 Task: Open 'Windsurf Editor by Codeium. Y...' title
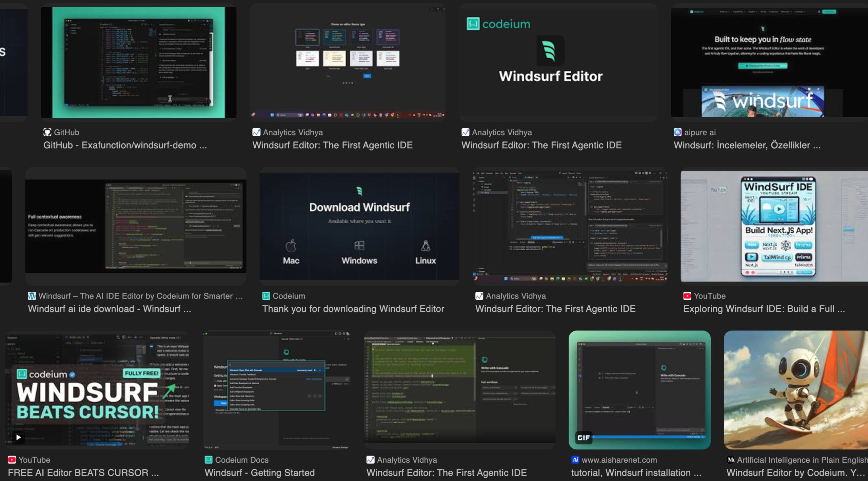[795, 473]
